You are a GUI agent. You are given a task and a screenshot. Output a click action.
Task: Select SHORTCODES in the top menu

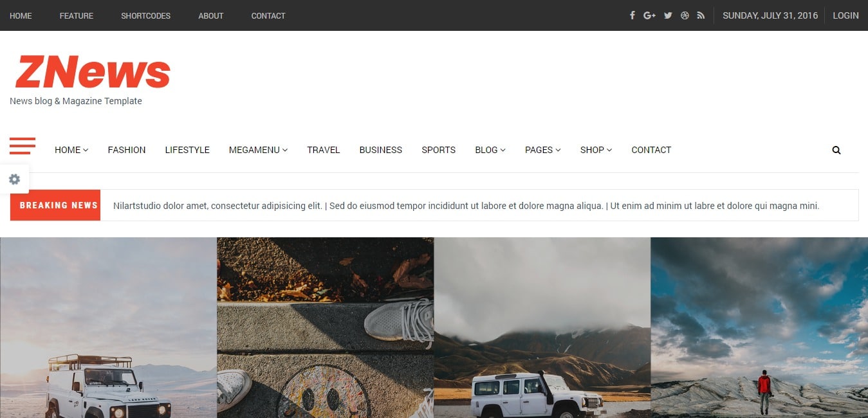[x=145, y=15]
